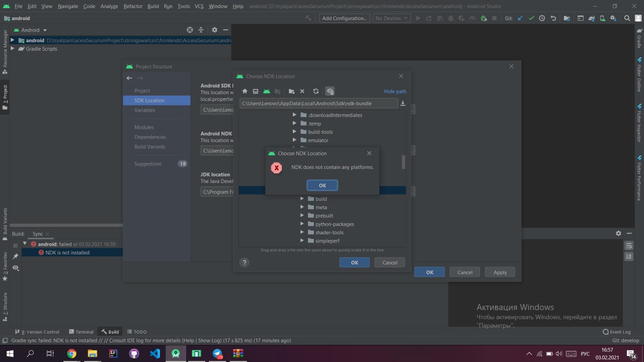Expand the emulator folder
The image size is (644, 362).
pyautogui.click(x=295, y=140)
